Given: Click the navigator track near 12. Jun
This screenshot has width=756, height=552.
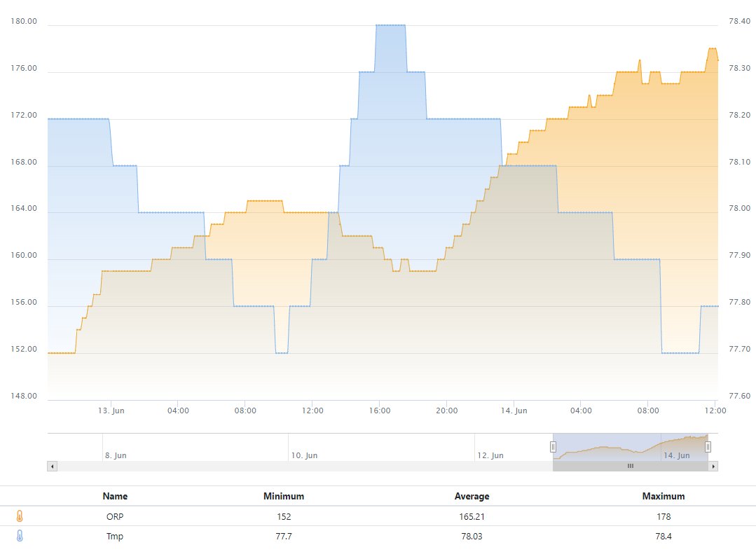Looking at the screenshot, I should coord(490,455).
